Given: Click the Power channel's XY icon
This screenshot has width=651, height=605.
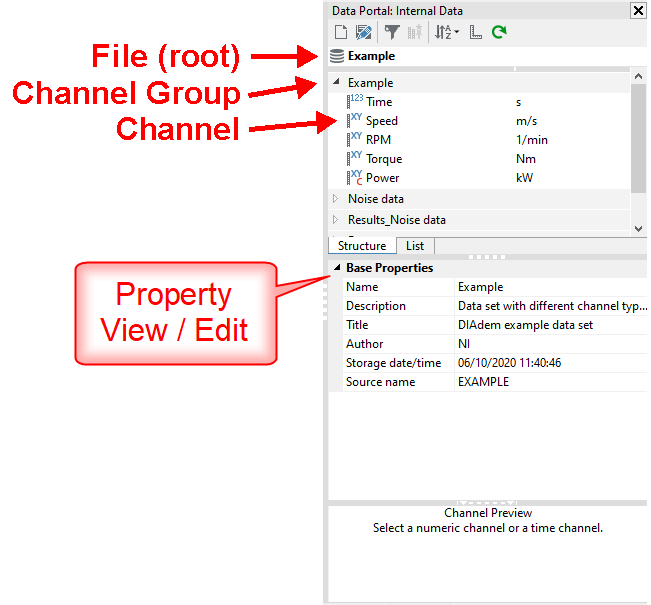Looking at the screenshot, I should coord(355,178).
